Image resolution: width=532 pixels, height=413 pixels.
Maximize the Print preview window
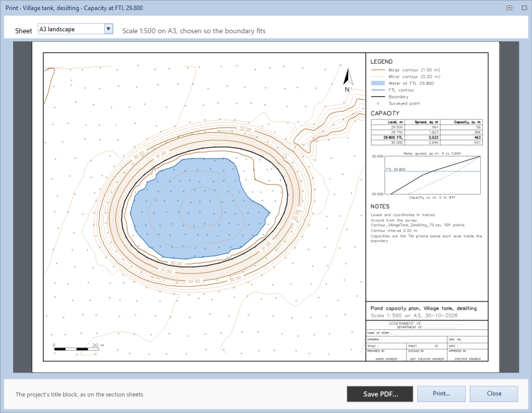509,8
